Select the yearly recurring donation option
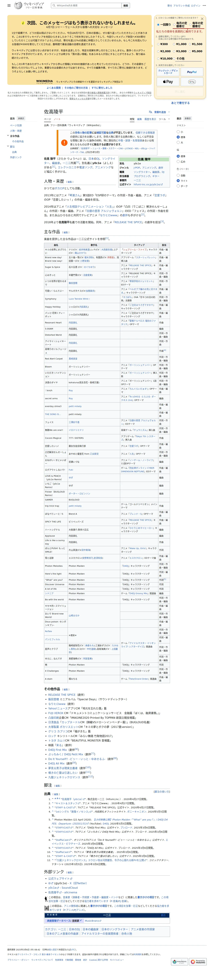This screenshot has height=980, width=214. coord(190,25)
